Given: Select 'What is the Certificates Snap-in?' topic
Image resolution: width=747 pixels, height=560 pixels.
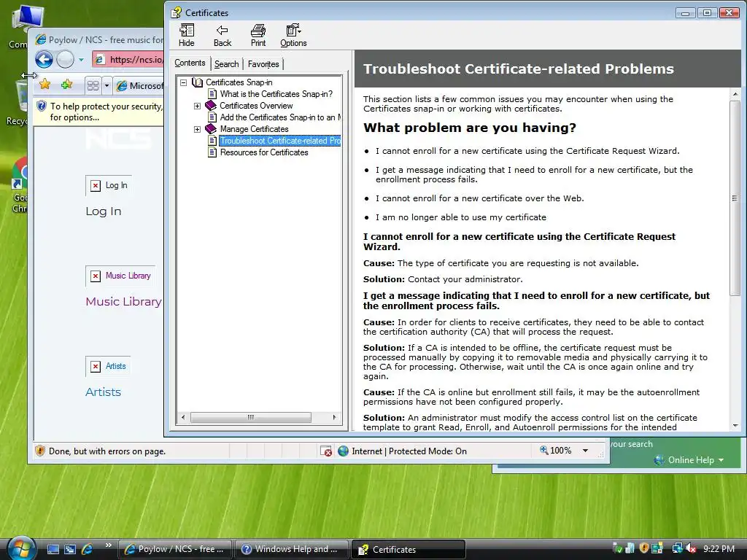Looking at the screenshot, I should tap(276, 94).
